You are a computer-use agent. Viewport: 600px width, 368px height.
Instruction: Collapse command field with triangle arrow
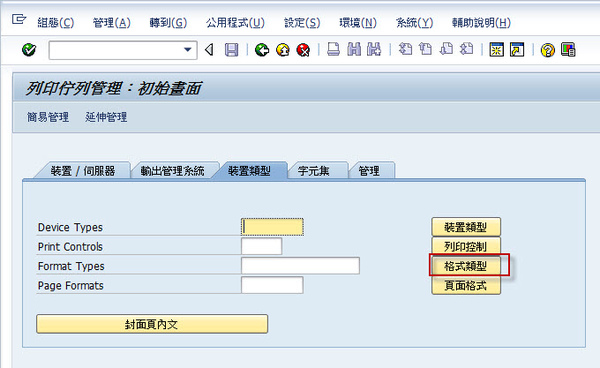click(209, 50)
